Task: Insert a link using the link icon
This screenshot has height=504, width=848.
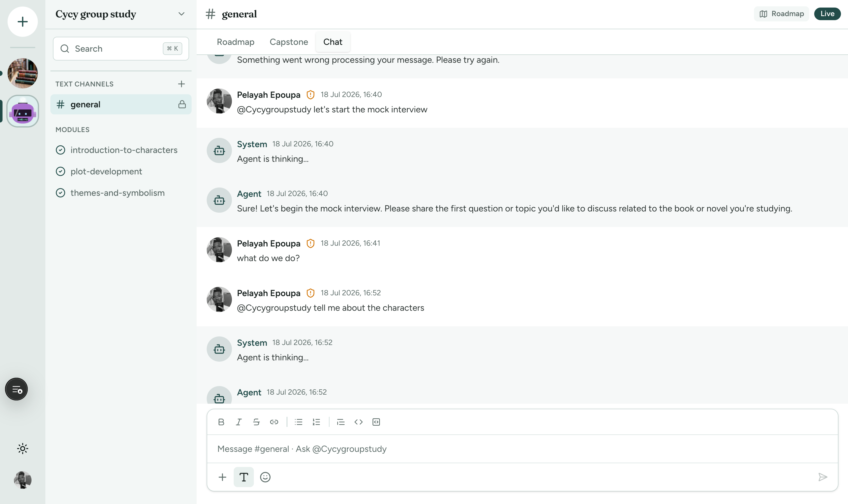Action: pyautogui.click(x=274, y=422)
